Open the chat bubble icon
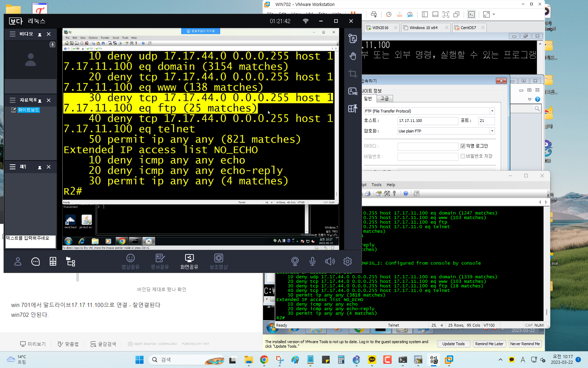588x368 pixels. (35, 261)
